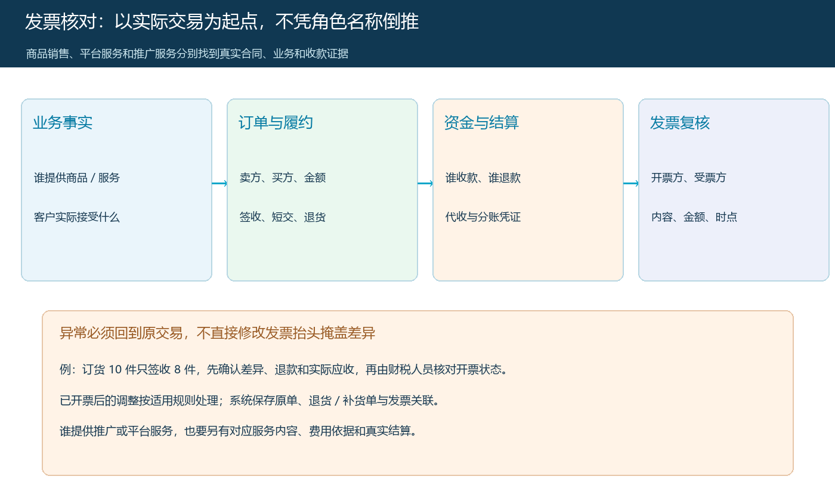Viewport: 835px width, 504px height.
Task: Click the heading 异常必须回到原交易
Action: (218, 333)
